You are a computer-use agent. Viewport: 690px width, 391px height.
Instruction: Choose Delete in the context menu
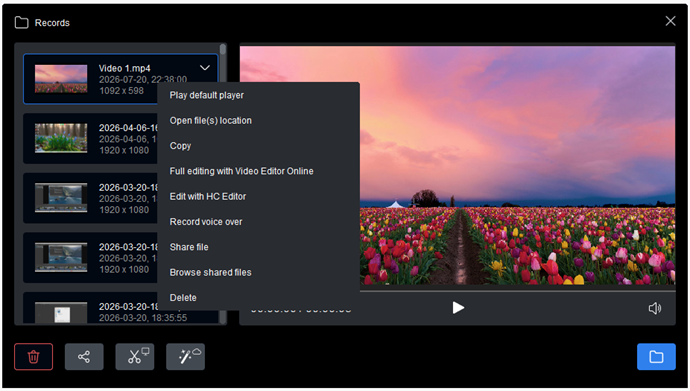183,298
